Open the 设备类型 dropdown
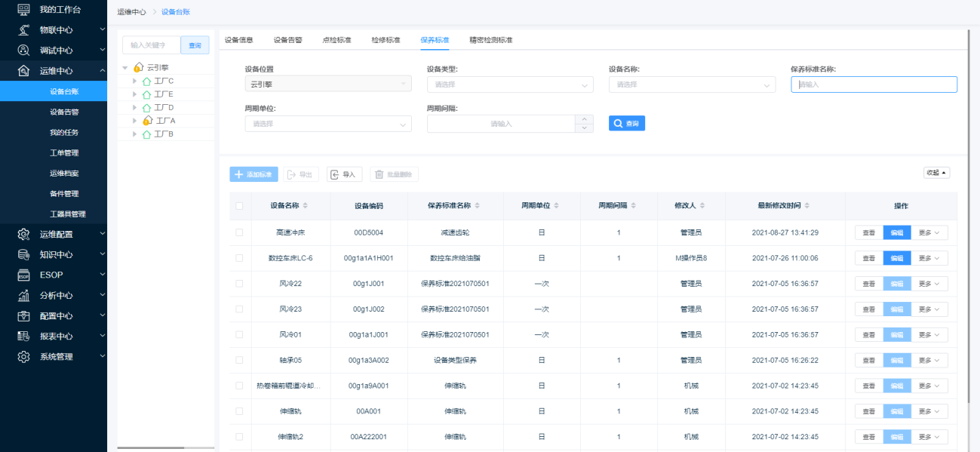 click(x=510, y=85)
